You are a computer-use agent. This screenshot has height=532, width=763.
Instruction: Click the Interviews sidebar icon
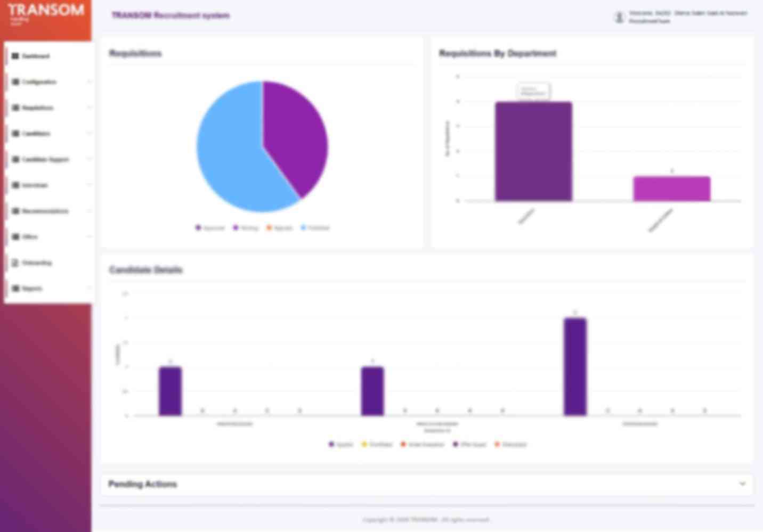(x=15, y=185)
